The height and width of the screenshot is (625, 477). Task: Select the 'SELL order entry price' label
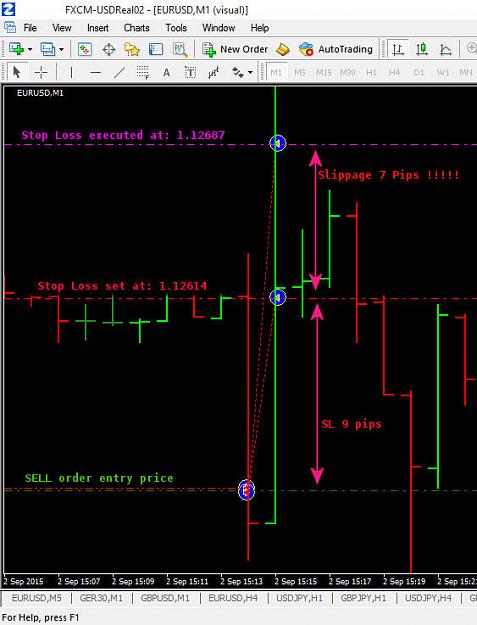pos(99,478)
